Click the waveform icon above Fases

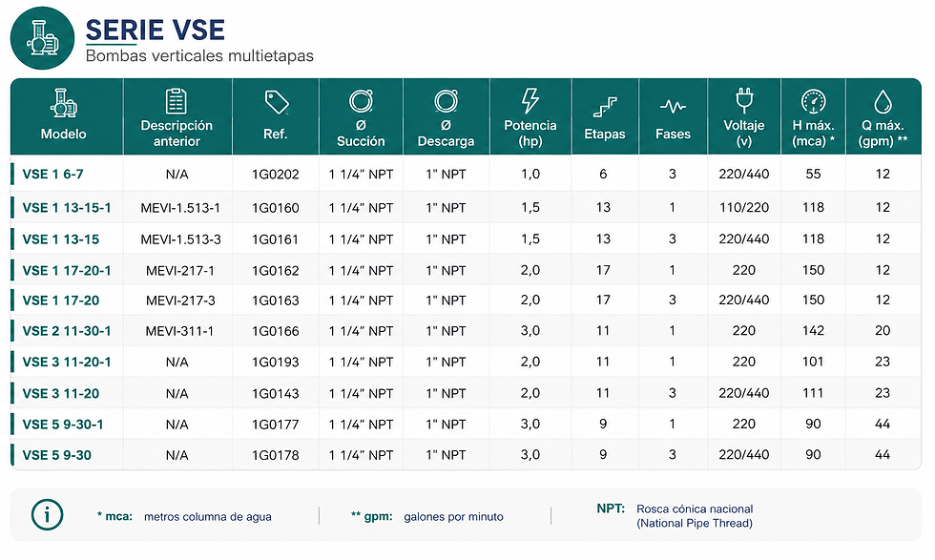click(673, 108)
